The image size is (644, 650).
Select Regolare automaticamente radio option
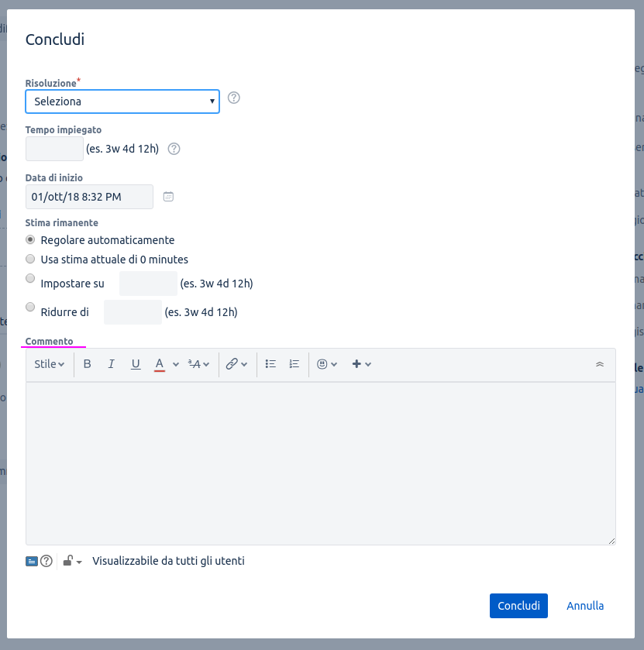pos(30,239)
